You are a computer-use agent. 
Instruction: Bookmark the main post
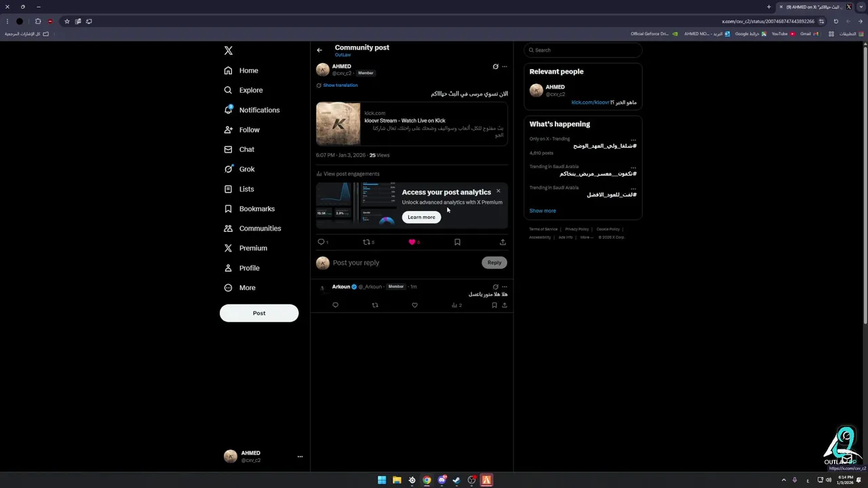[x=457, y=242]
